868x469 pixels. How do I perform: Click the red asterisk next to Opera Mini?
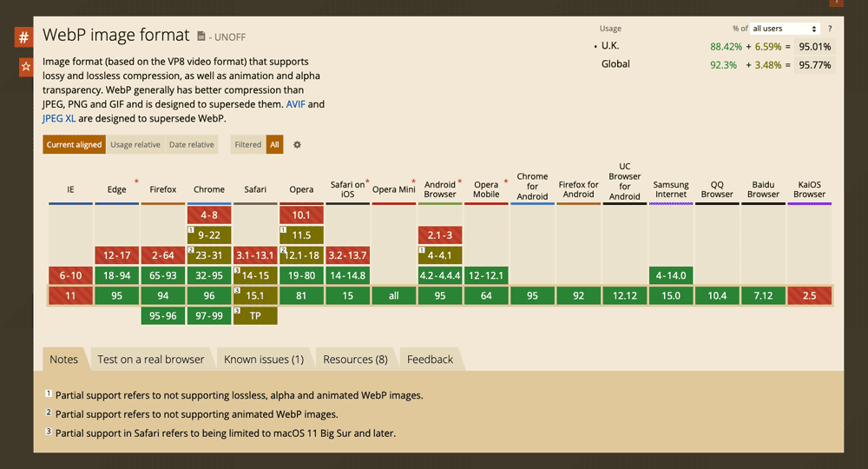pyautogui.click(x=413, y=182)
